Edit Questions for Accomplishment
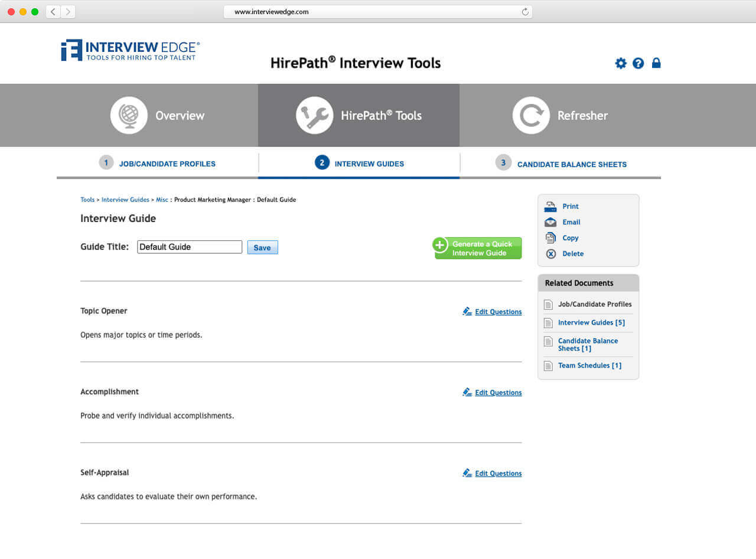The image size is (756, 559). tap(498, 393)
